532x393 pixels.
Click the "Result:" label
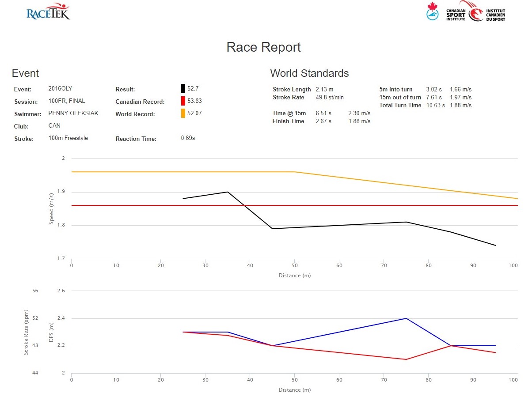click(x=125, y=89)
